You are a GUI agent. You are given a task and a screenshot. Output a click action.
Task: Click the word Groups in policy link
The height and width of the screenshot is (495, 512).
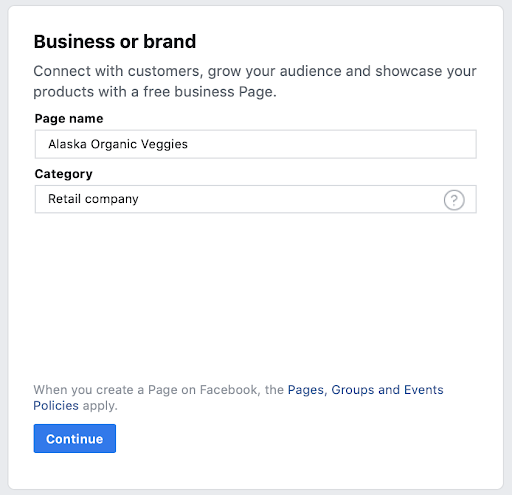353,390
